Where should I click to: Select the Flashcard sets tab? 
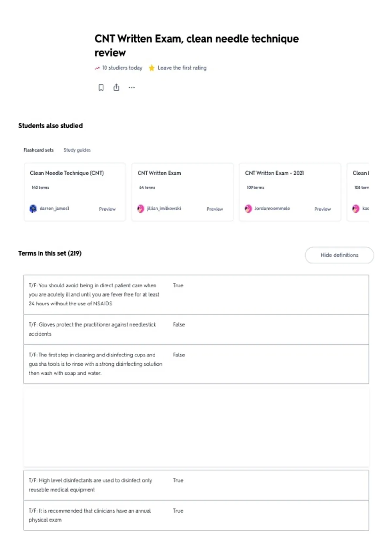tap(38, 150)
